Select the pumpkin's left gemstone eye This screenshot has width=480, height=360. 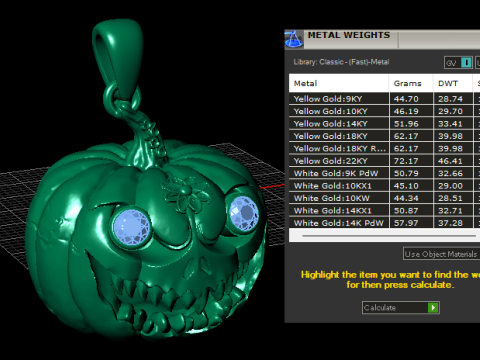pos(131,228)
